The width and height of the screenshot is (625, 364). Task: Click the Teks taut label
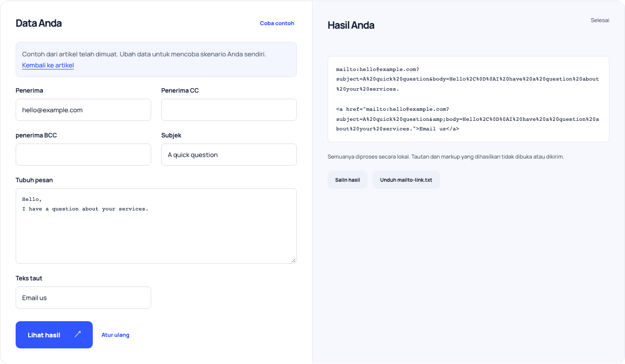point(29,278)
